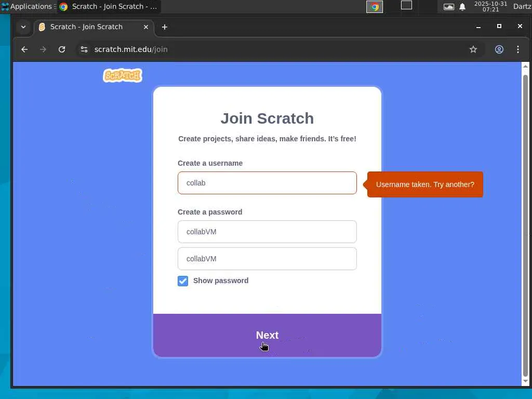Open site information icon in address bar
The width and height of the screenshot is (532, 399).
point(84,49)
